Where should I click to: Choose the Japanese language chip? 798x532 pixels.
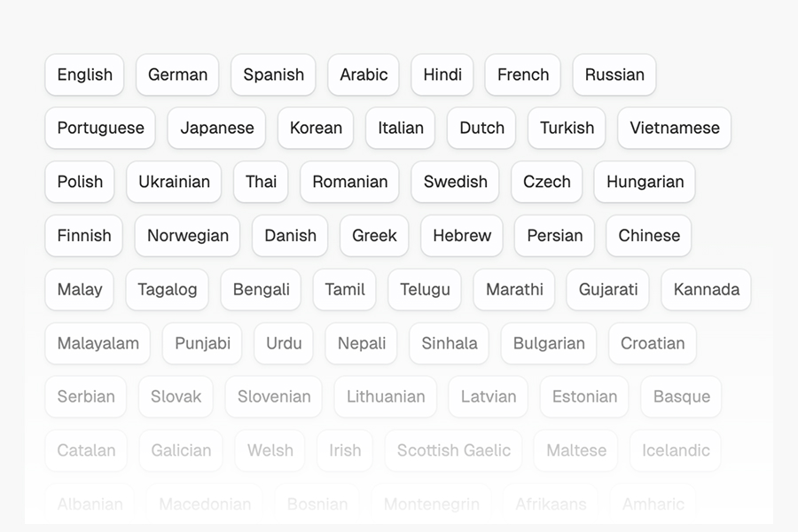point(217,128)
